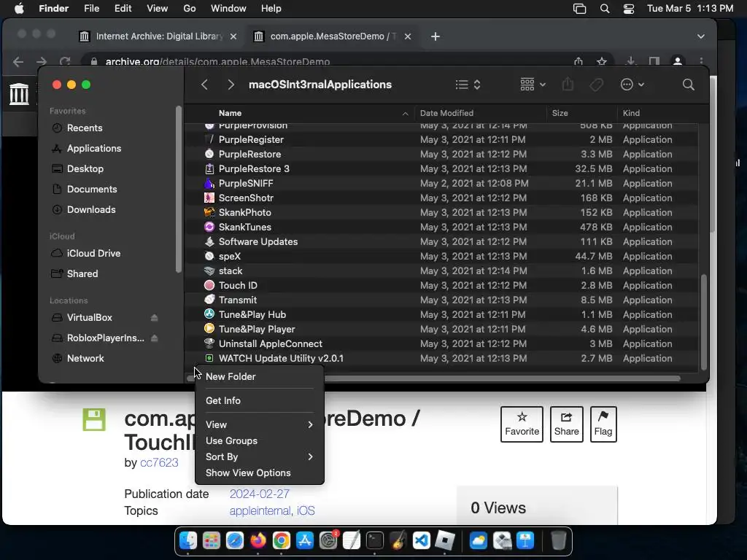747x560 pixels.
Task: Select the PurpleRestore 3 app icon
Action: [209, 168]
